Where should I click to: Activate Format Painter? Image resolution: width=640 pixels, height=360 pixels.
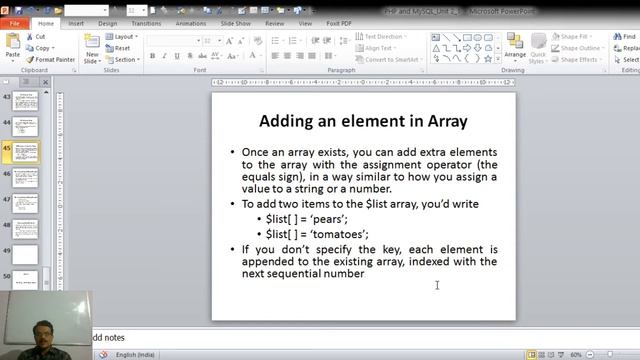tap(51, 60)
